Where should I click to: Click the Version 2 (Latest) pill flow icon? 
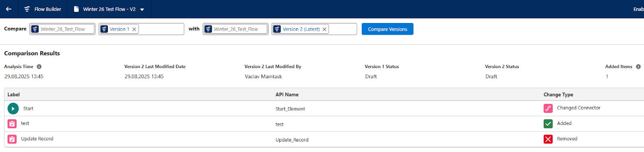tap(277, 29)
